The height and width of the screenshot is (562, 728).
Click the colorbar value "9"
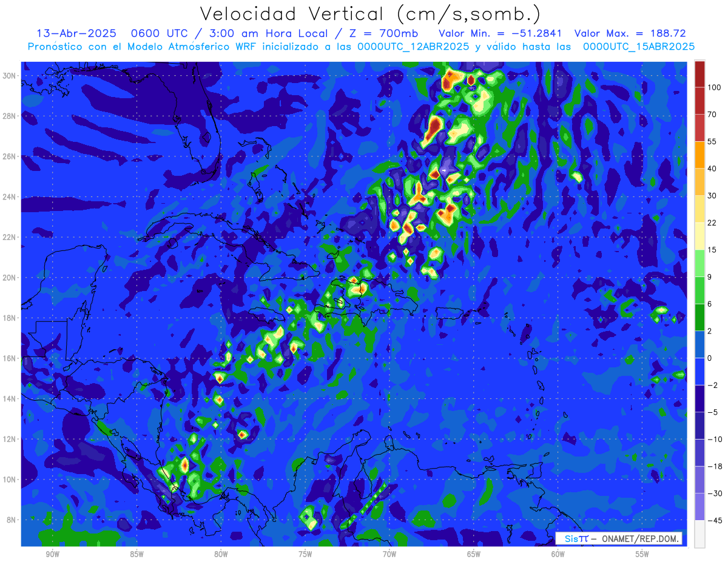[x=710, y=277]
